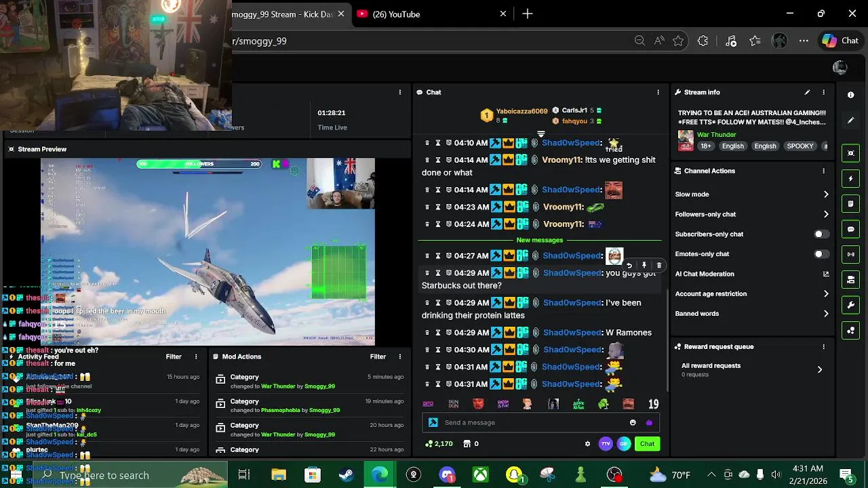Image resolution: width=868 pixels, height=488 pixels.
Task: Open Activity Feed Filter dropdown
Action: click(x=174, y=357)
